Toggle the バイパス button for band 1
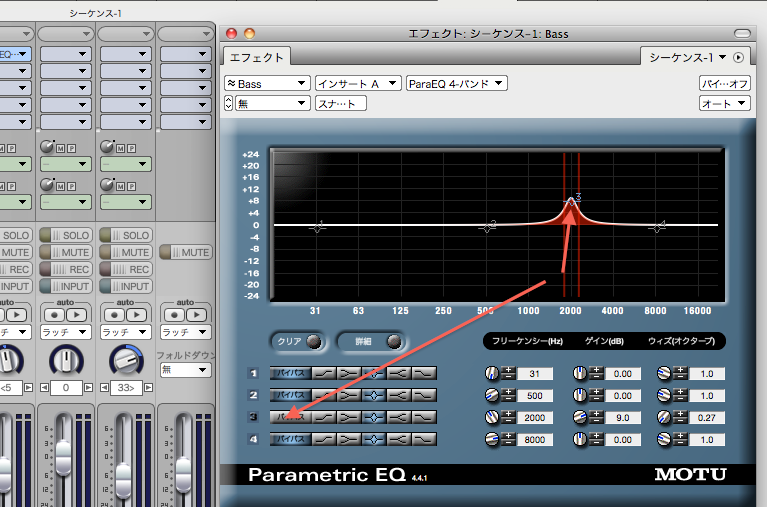This screenshot has height=507, width=767. [x=291, y=373]
